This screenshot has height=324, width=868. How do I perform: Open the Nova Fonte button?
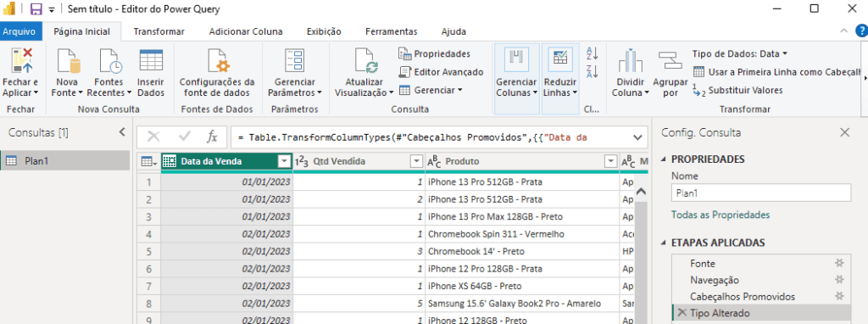pyautogui.click(x=67, y=73)
